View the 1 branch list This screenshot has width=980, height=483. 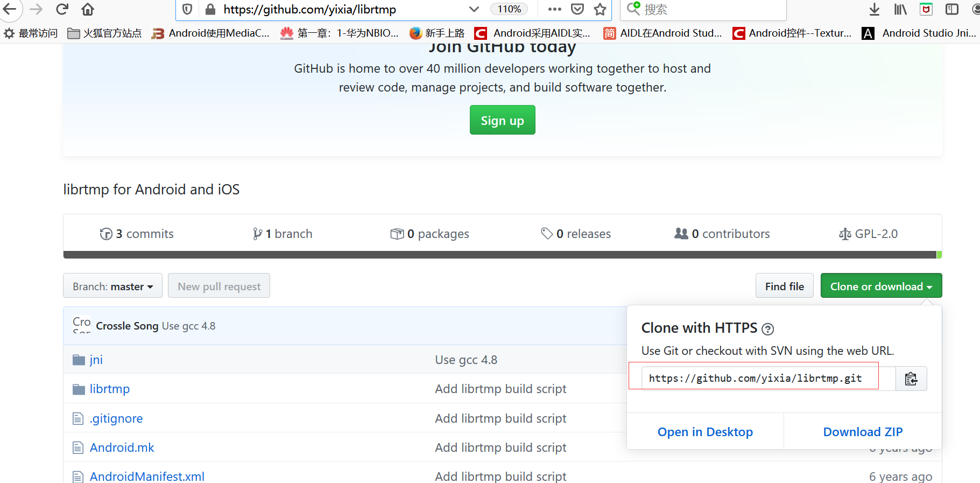click(283, 234)
